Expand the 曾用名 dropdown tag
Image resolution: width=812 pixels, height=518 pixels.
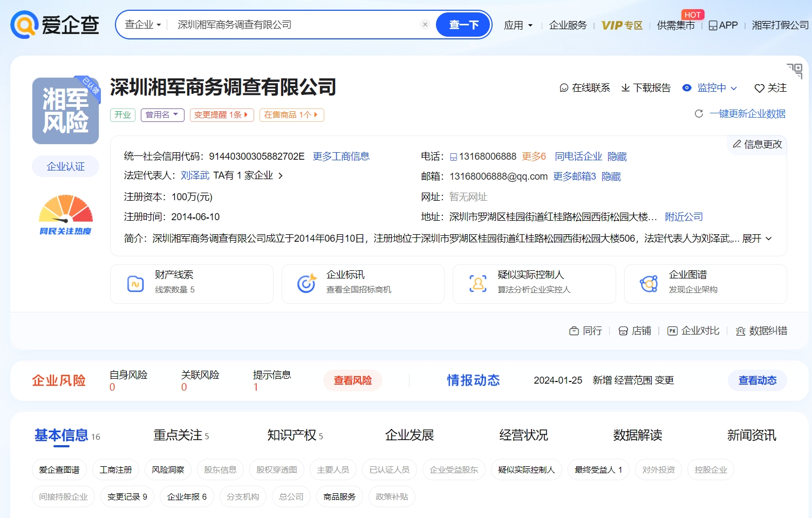(x=162, y=115)
